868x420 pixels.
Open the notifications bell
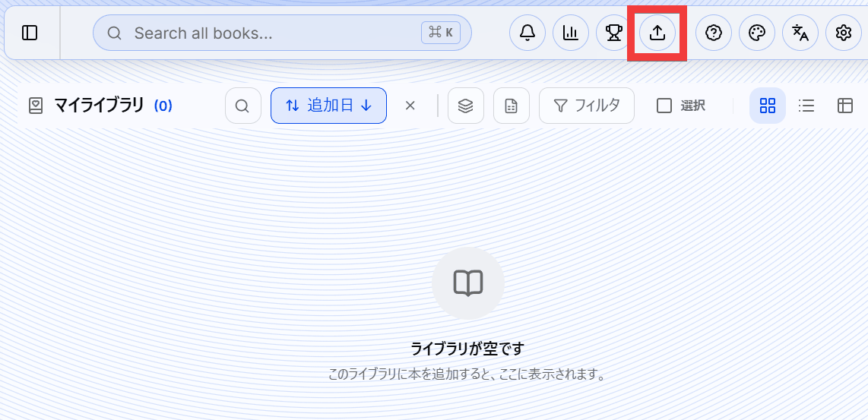[527, 33]
